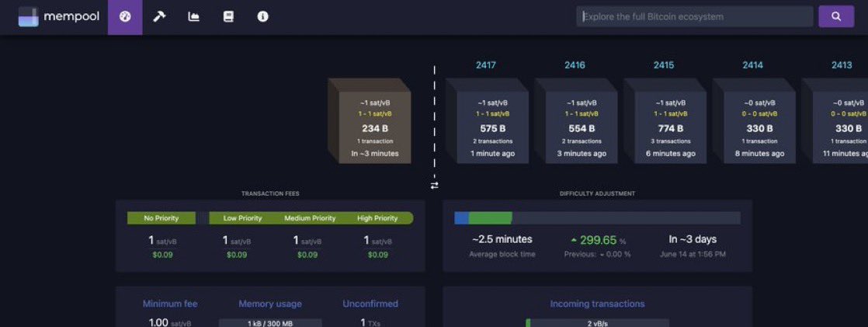Click block height link 2415
868x327 pixels.
coord(664,65)
